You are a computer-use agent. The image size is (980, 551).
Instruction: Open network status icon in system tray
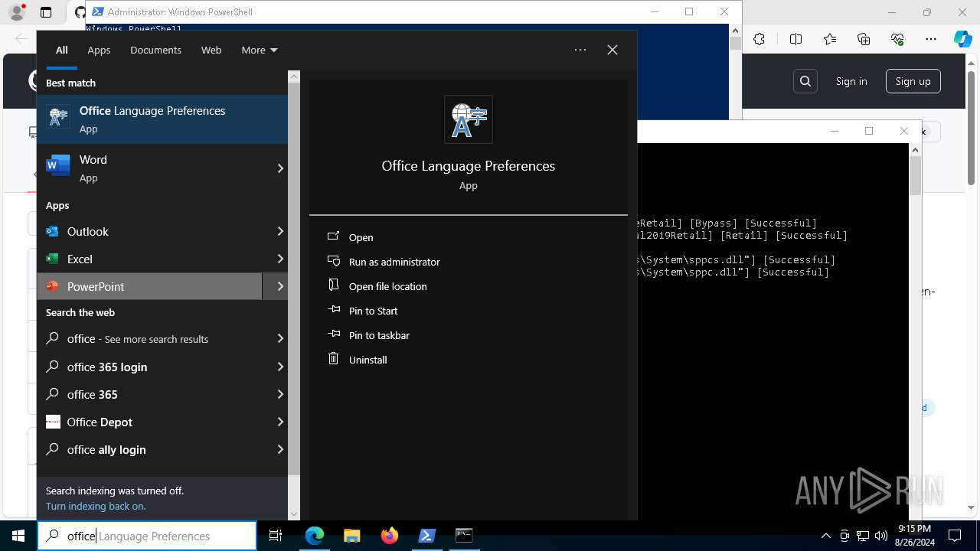[863, 536]
